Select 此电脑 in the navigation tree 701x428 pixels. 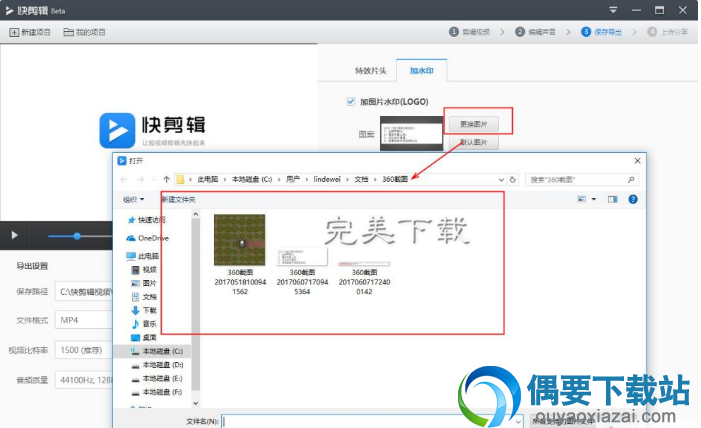point(143,256)
